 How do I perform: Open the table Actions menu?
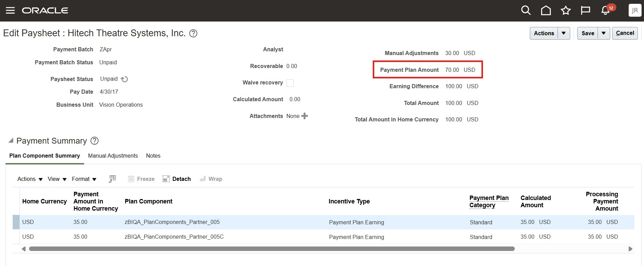(30, 179)
